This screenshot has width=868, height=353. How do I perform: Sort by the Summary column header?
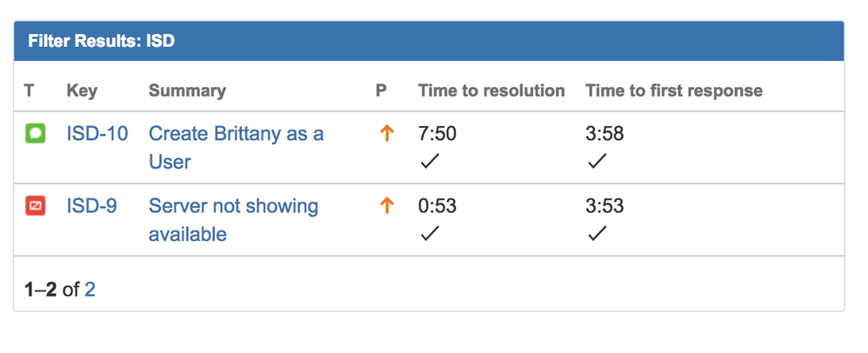pyautogui.click(x=187, y=90)
